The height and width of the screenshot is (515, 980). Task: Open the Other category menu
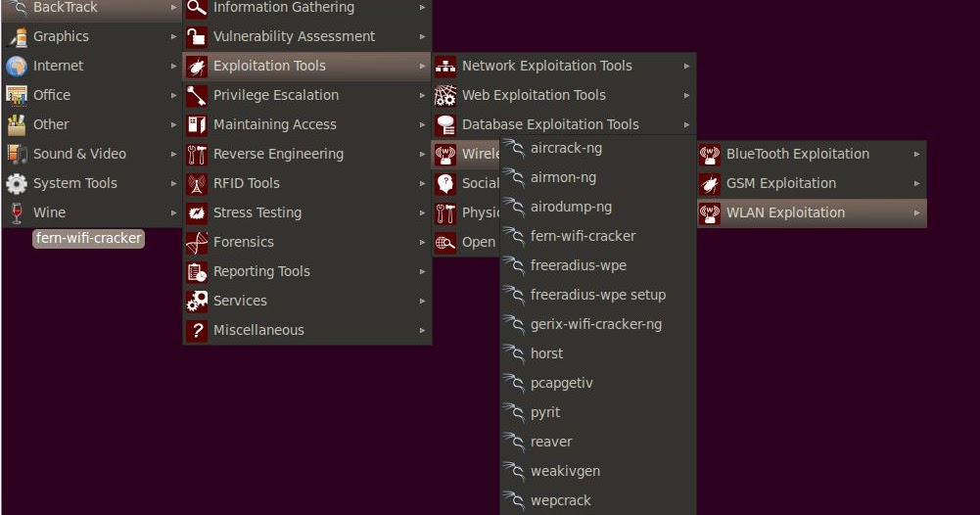92,124
